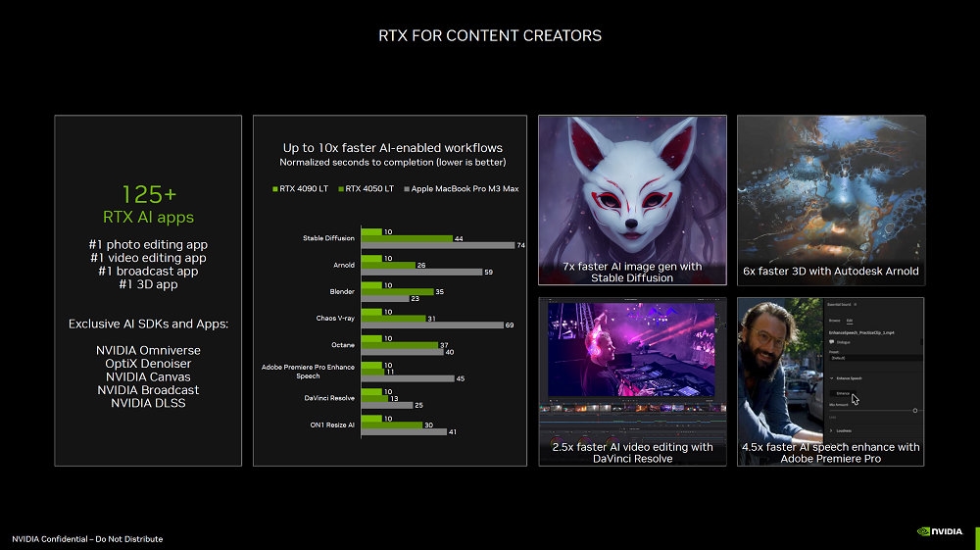This screenshot has height=550, width=980.
Task: Click the chart title Up to 10x faster AI-enabled workflows
Action: pyautogui.click(x=393, y=148)
